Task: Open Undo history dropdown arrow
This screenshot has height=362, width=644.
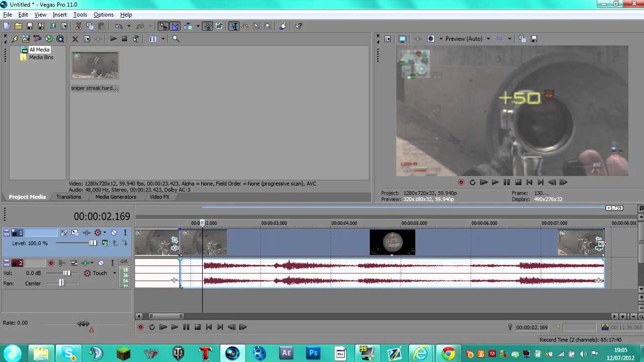Action: coord(129,26)
